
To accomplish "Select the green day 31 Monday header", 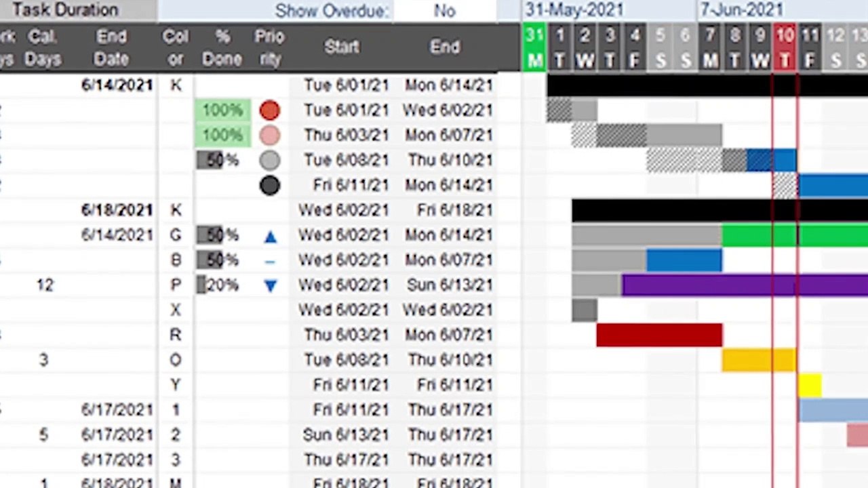I will click(534, 47).
